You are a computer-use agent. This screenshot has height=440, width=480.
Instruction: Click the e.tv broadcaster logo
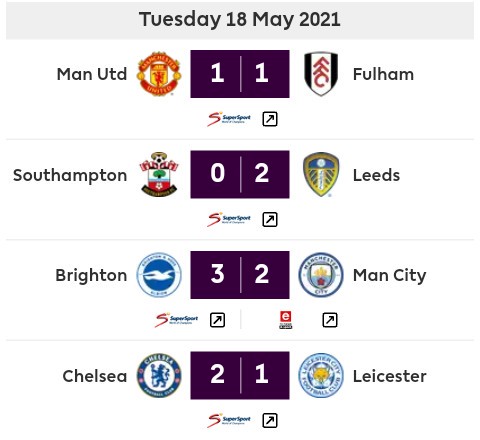pyautogui.click(x=286, y=320)
